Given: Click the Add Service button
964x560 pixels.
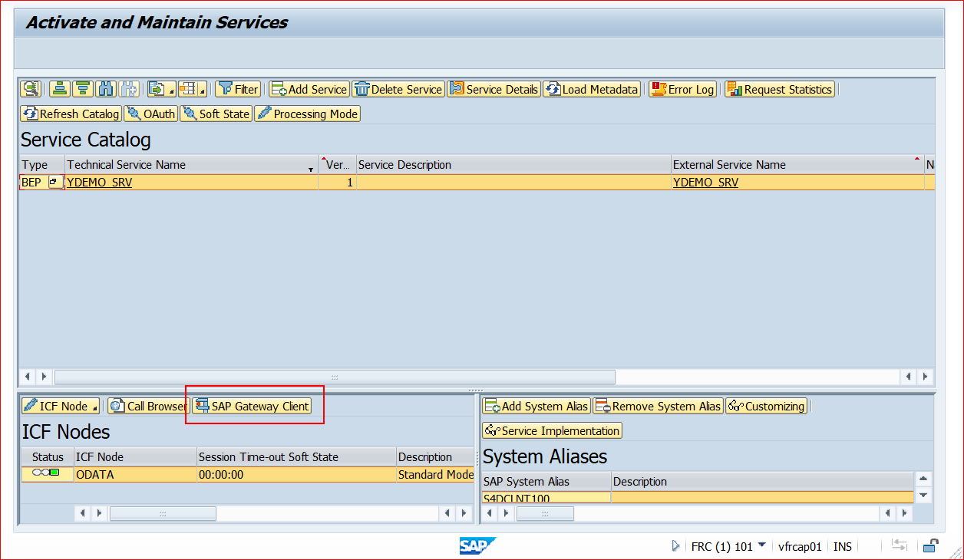Looking at the screenshot, I should pos(309,88).
